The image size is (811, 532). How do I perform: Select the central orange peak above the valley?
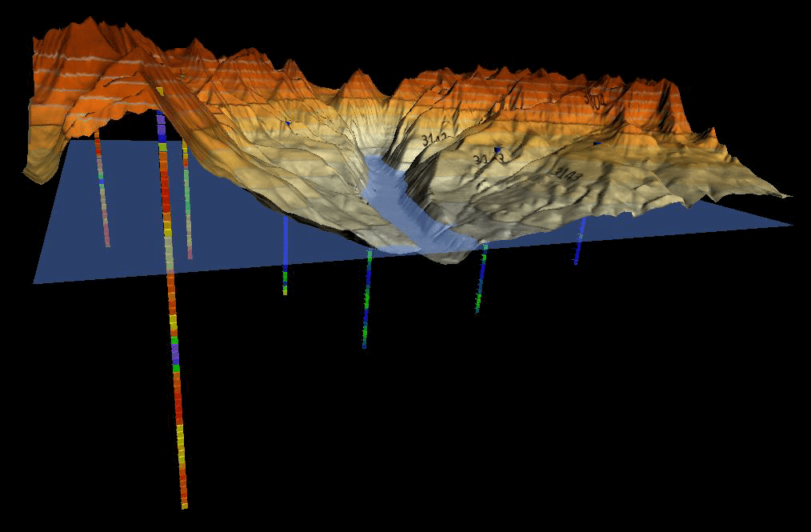pyautogui.click(x=357, y=76)
